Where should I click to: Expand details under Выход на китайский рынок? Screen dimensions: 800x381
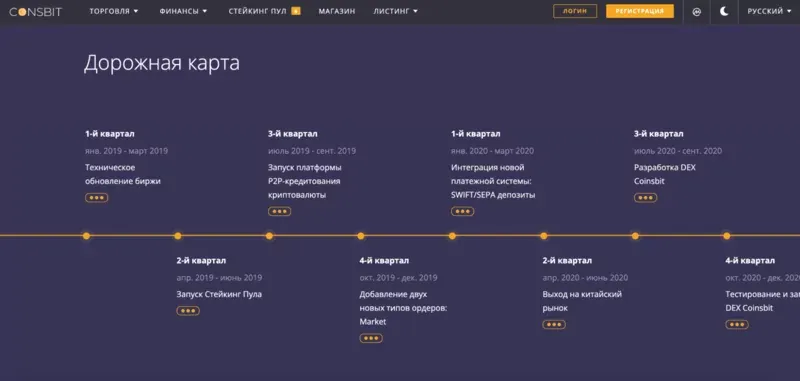click(554, 324)
